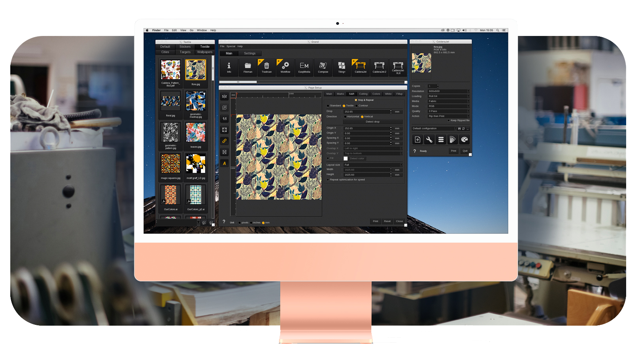Click Print in the CalderaJet panel
Viewport: 638px width, 364px height.
click(x=453, y=151)
